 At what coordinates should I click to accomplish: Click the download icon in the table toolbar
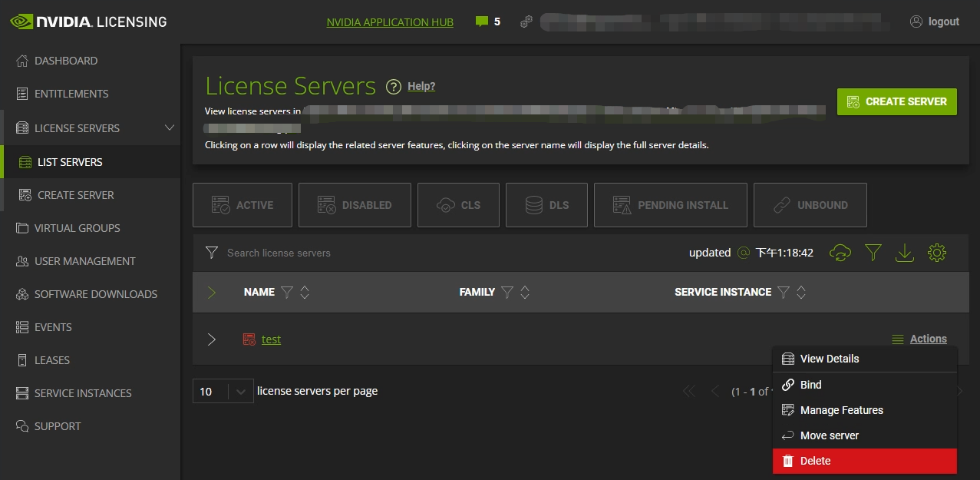coord(905,253)
